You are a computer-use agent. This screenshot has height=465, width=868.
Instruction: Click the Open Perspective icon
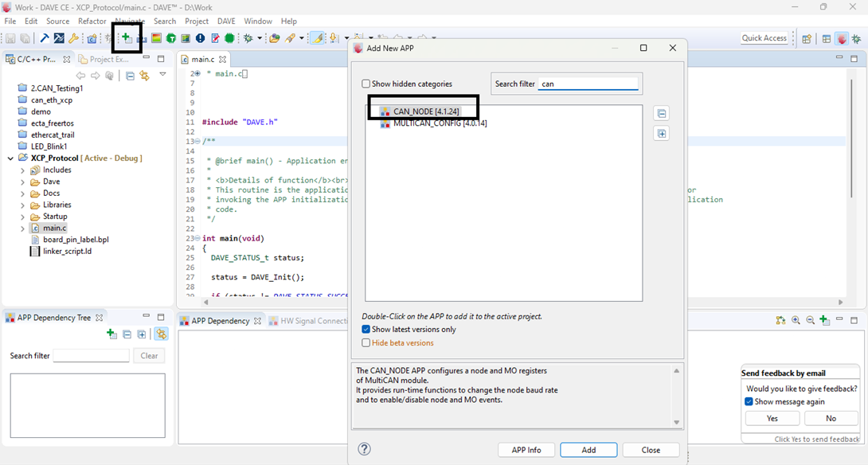(807, 39)
